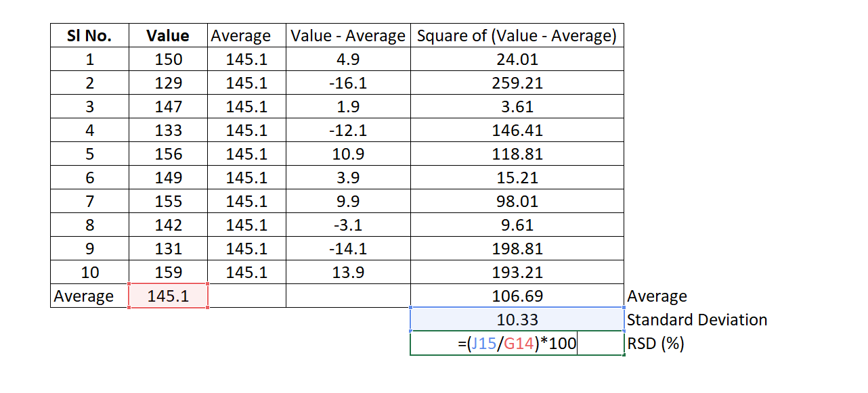Viewport: 868px width, 393px height.
Task: Click the formula cell =(J15/G14)*100
Action: (x=517, y=343)
